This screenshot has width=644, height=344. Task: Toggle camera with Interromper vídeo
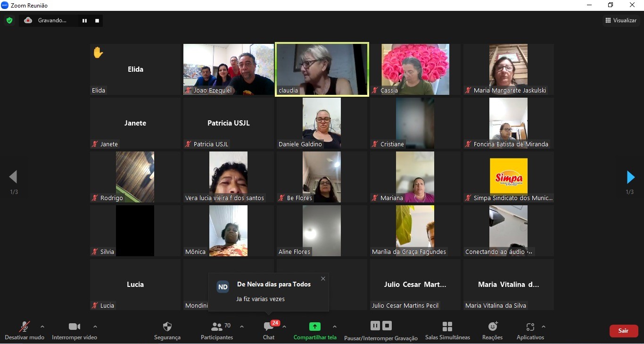[x=74, y=327]
